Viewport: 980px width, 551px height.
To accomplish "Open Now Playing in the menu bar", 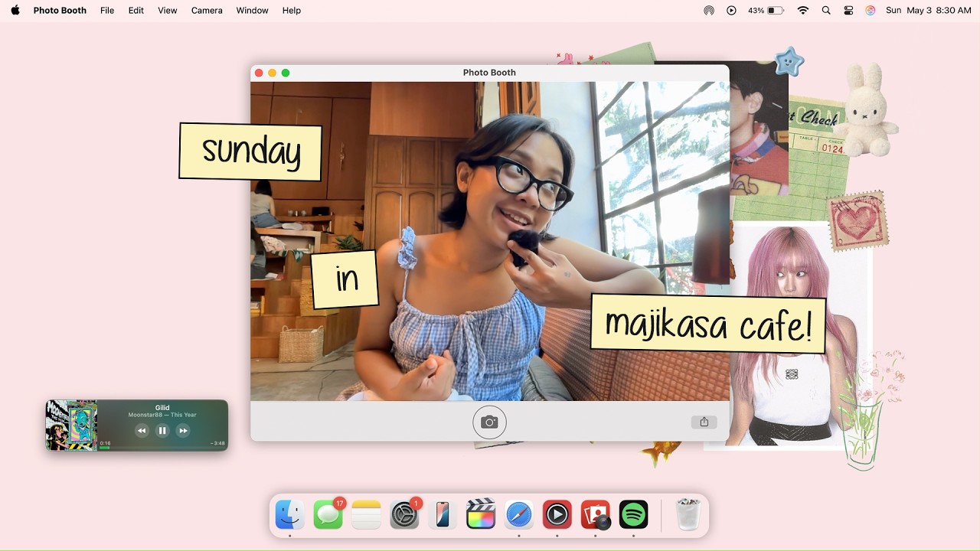I will (x=731, y=11).
